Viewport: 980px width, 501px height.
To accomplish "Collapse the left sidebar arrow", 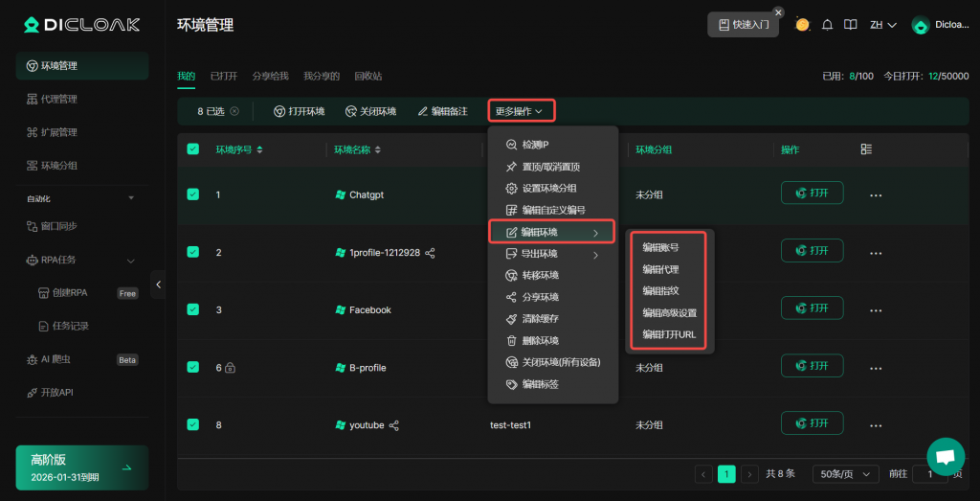I will (159, 284).
